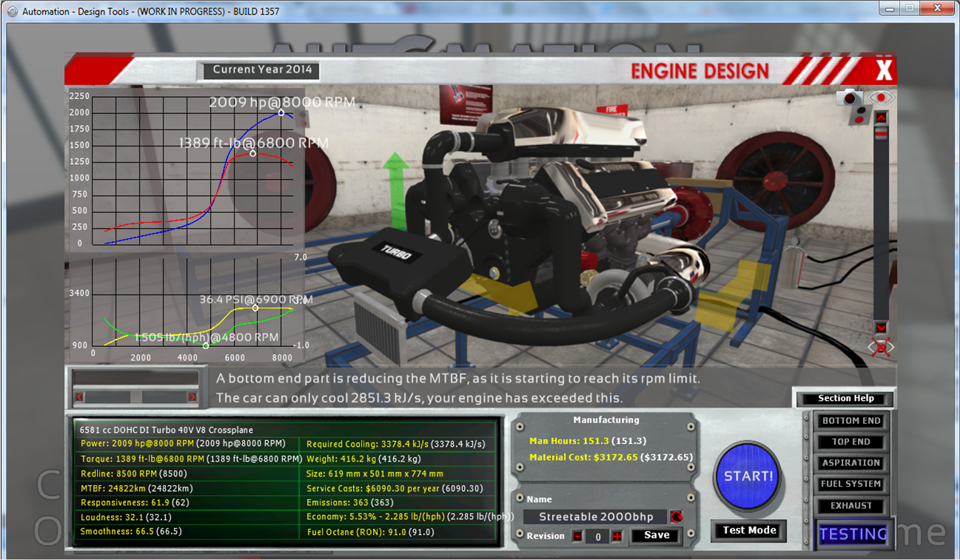Click scrollbar up arrow in engine view
The width and height of the screenshot is (960, 560).
(881, 117)
